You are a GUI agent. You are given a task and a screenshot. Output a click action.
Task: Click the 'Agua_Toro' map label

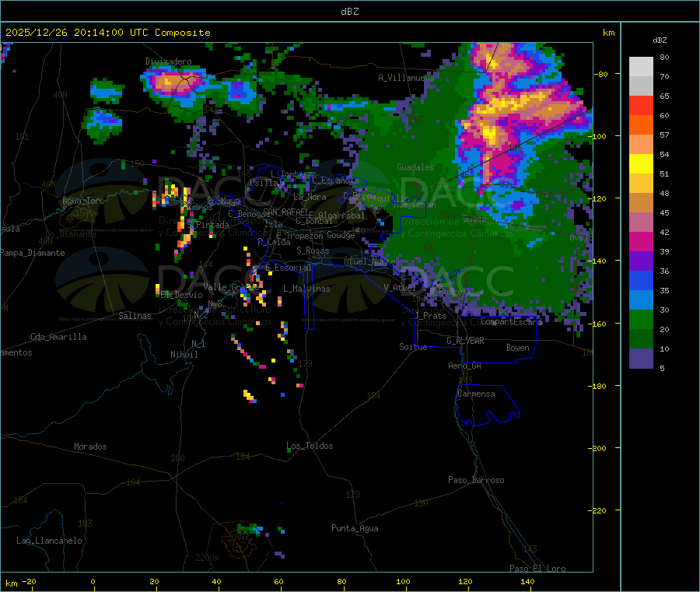pyautogui.click(x=83, y=201)
